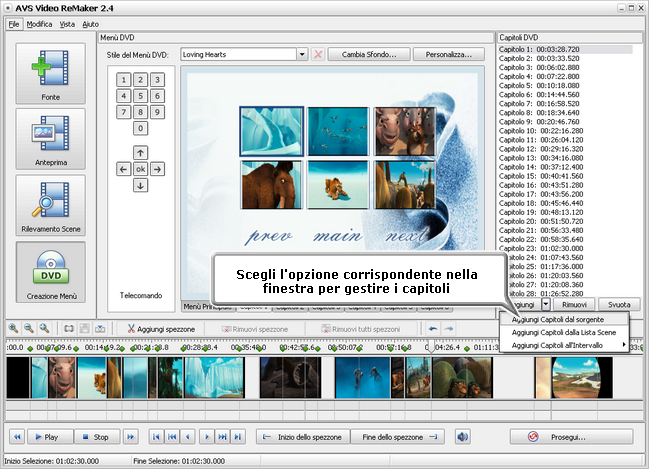The width and height of the screenshot is (650, 470).
Task: Click remote control down arrow
Action: click(x=141, y=185)
